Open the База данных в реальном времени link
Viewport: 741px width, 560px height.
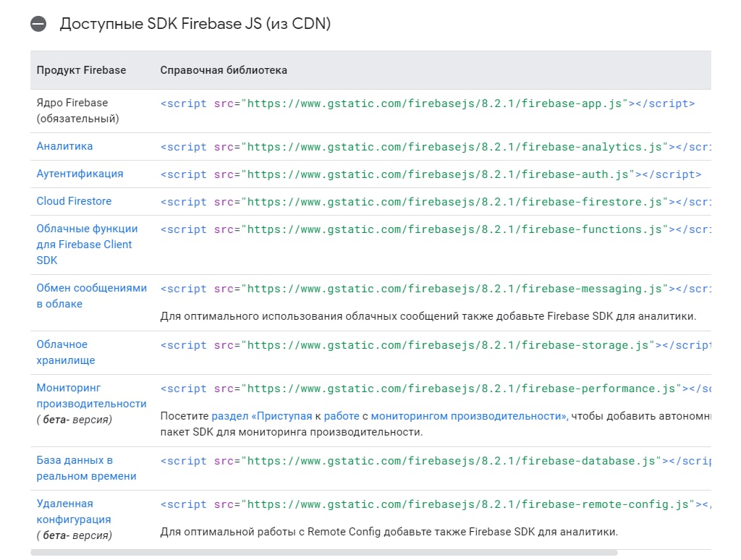click(87, 468)
